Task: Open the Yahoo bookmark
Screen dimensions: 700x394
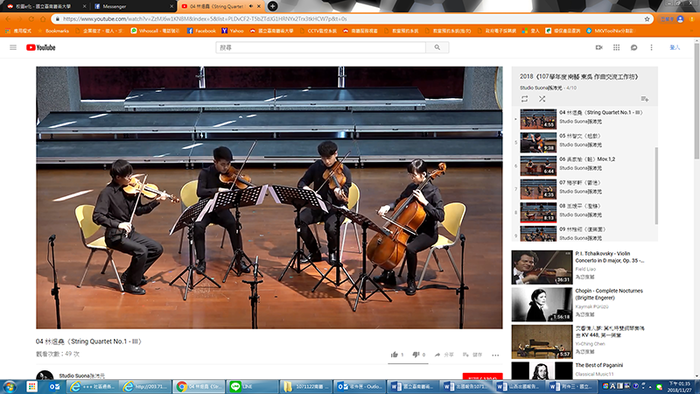Action: [x=233, y=31]
